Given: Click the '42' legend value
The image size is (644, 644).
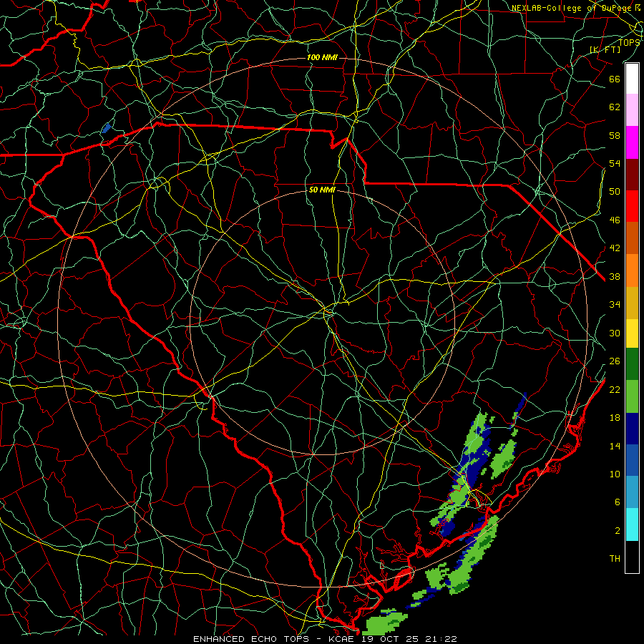Looking at the screenshot, I should [x=615, y=248].
